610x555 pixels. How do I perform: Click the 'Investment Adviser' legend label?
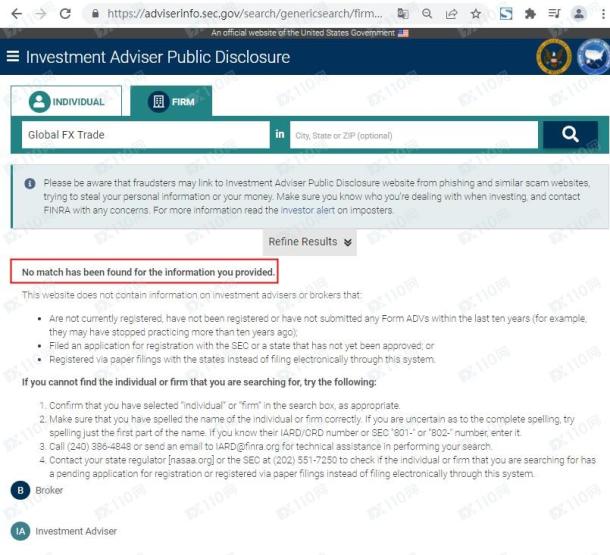click(x=76, y=531)
